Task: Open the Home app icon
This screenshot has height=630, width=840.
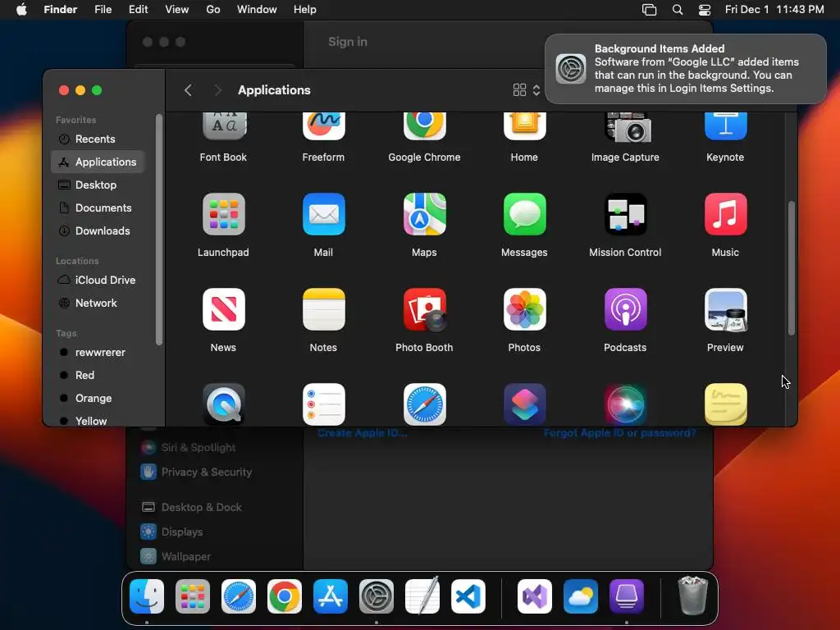Action: tap(524, 126)
